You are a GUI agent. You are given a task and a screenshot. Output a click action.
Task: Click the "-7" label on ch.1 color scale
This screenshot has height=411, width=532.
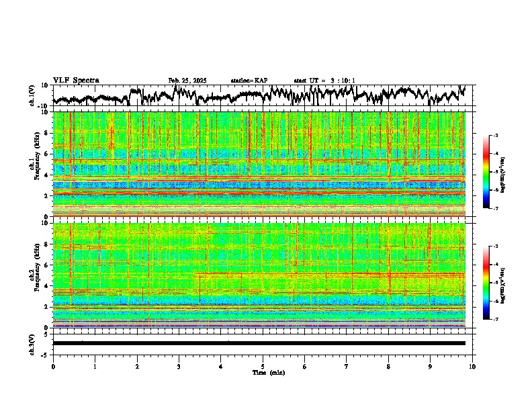pyautogui.click(x=496, y=208)
